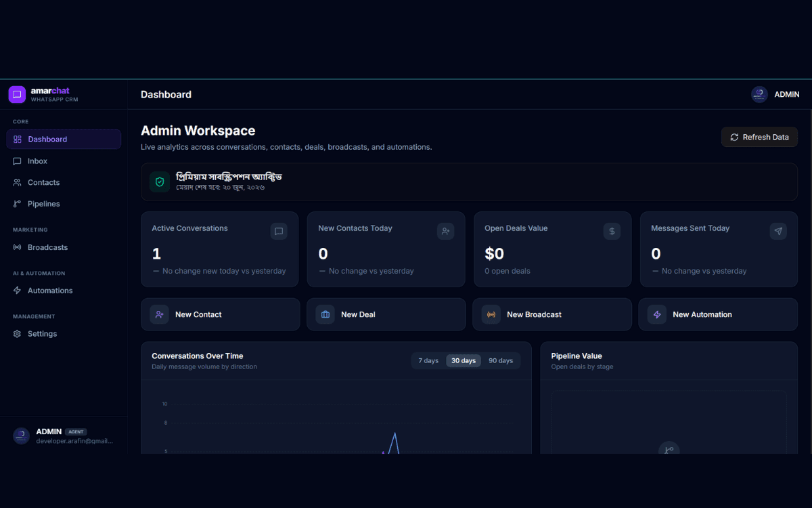Screen dimensions: 812x508
Task: Switch the chart to 90 days
Action: pyautogui.click(x=501, y=360)
